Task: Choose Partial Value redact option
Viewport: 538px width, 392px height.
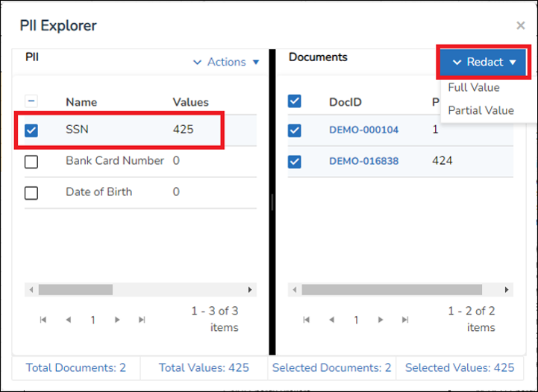Action: click(x=481, y=110)
